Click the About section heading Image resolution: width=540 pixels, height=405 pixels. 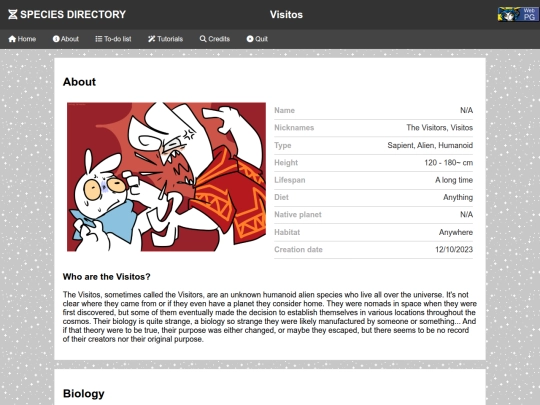[80, 82]
